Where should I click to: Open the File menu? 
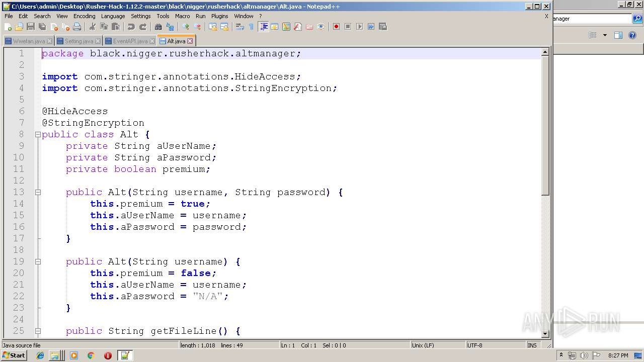tap(9, 16)
